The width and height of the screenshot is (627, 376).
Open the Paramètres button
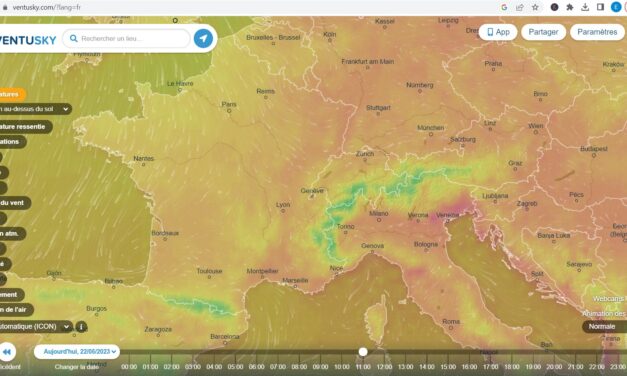(x=597, y=32)
